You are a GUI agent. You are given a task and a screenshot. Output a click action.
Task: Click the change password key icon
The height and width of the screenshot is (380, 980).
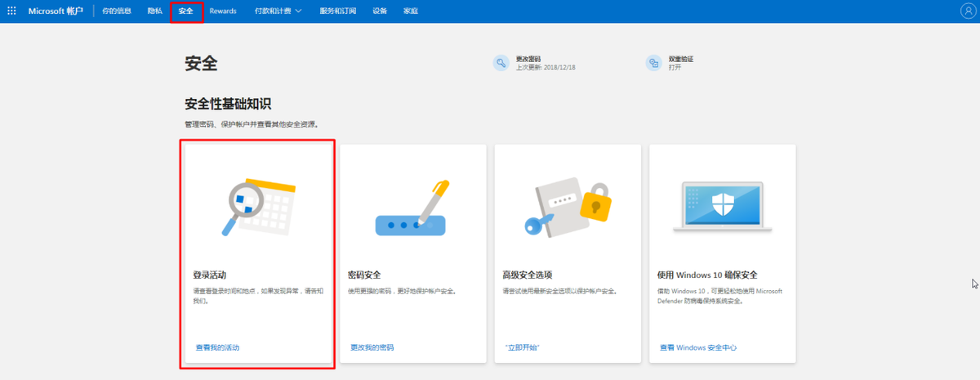[501, 63]
